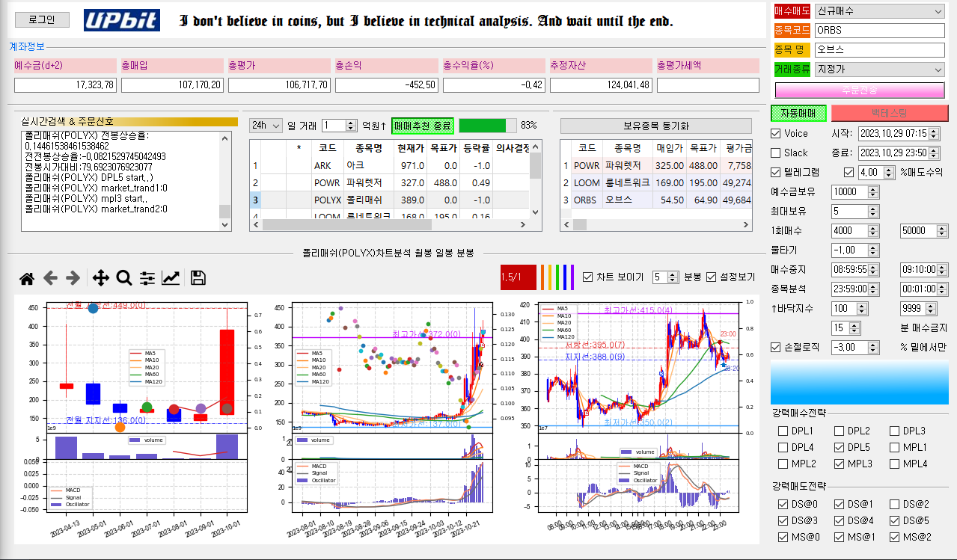This screenshot has height=560, width=957.
Task: Click the 로그인 button
Action: [42, 19]
